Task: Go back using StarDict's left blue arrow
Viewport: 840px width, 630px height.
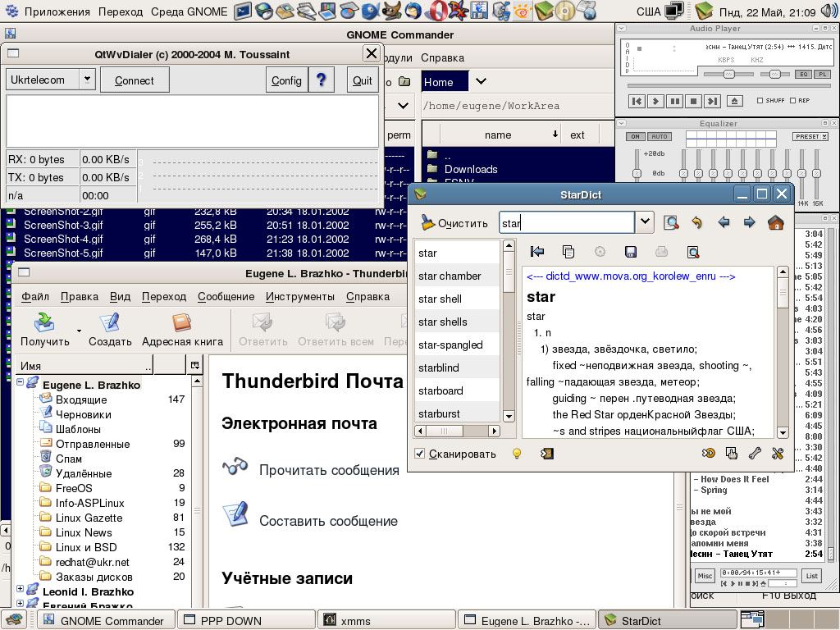Action: [724, 222]
